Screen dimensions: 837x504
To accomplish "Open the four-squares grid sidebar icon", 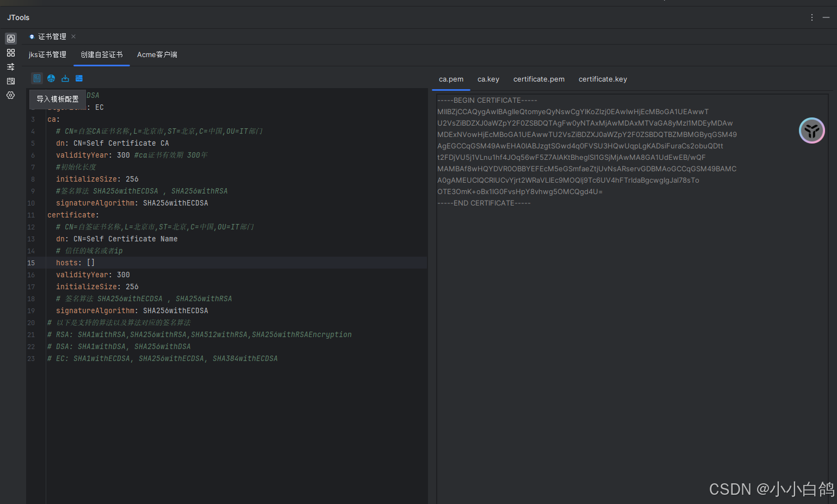I will pos(11,53).
